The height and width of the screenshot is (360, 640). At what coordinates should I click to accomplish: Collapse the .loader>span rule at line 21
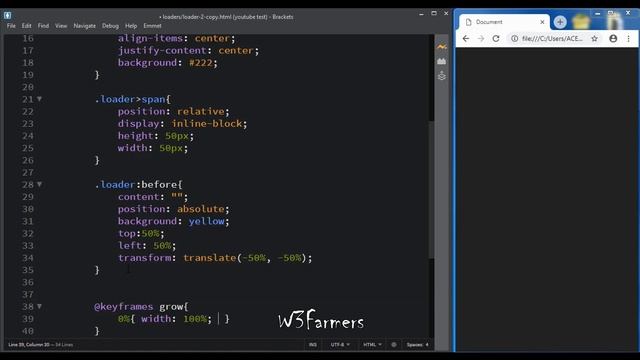pyautogui.click(x=40, y=99)
